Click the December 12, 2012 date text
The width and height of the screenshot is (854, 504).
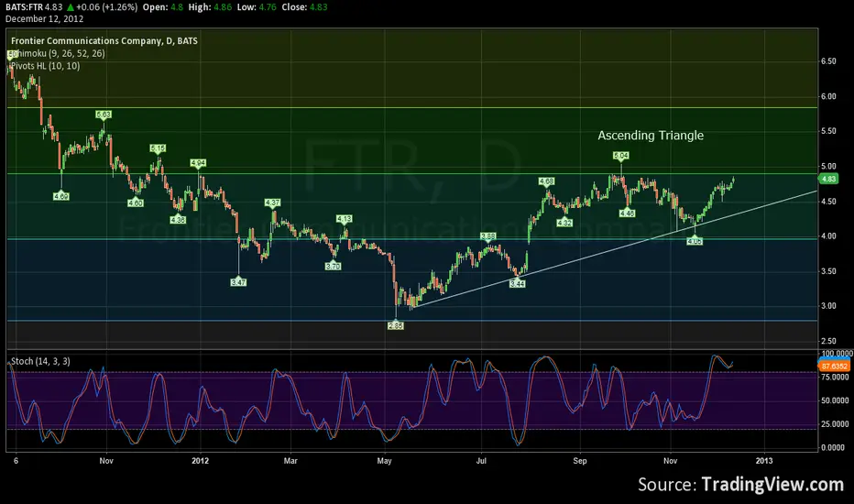point(44,19)
